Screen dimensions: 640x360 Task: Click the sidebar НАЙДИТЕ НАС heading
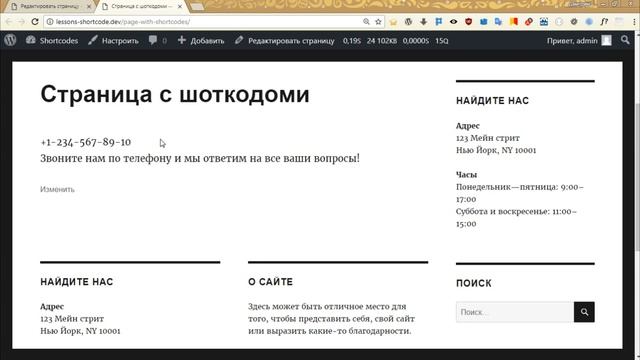pos(492,101)
